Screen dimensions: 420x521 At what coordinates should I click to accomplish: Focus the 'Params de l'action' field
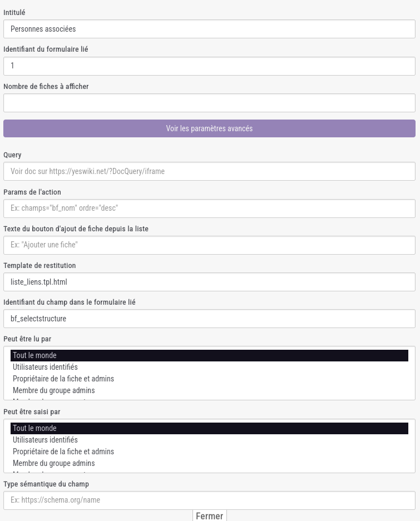209,208
